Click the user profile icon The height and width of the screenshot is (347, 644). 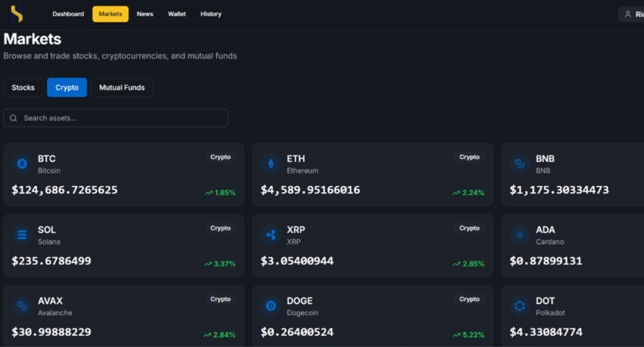tap(627, 14)
